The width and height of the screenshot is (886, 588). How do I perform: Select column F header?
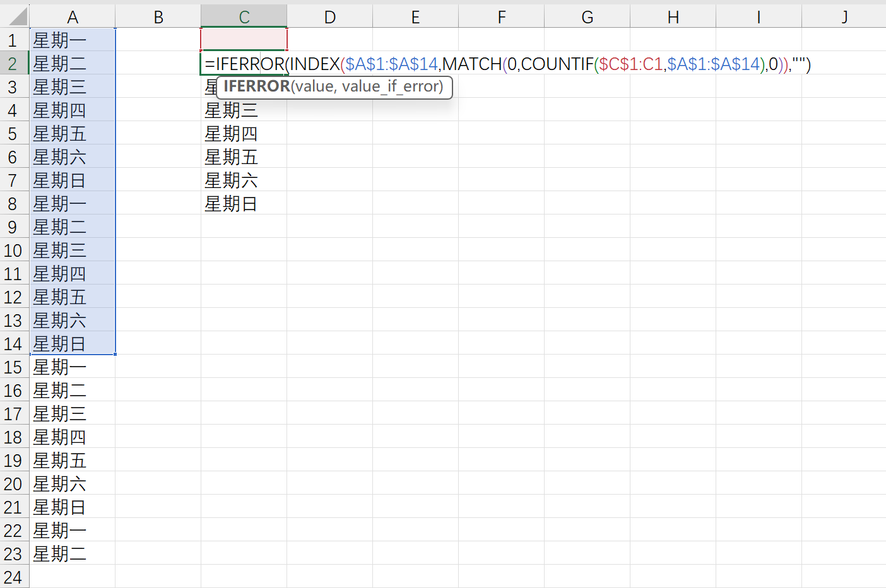(502, 17)
